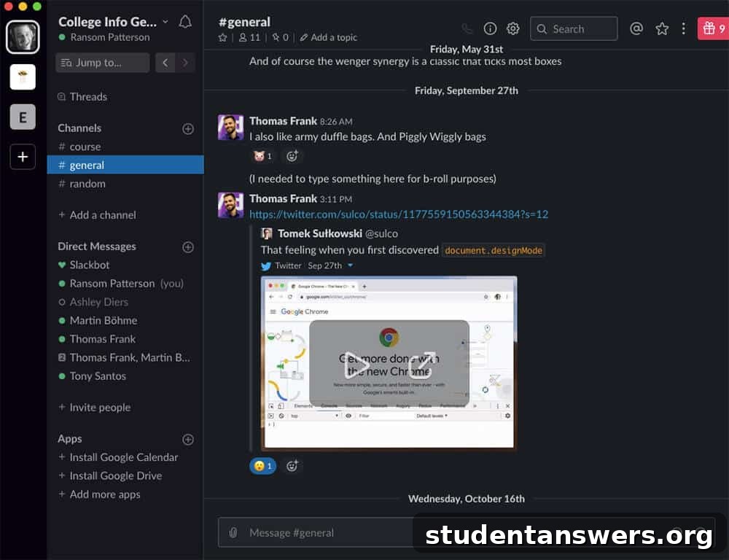The image size is (729, 560).
Task: Add a channel using plus icon beside Channels
Action: (x=188, y=129)
